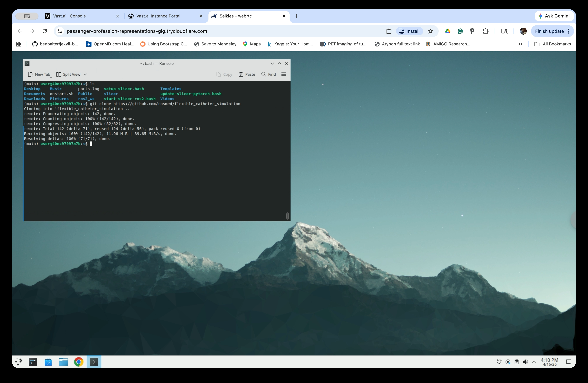Toggle mute via the volume tray icon
The width and height of the screenshot is (588, 383).
coord(525,362)
